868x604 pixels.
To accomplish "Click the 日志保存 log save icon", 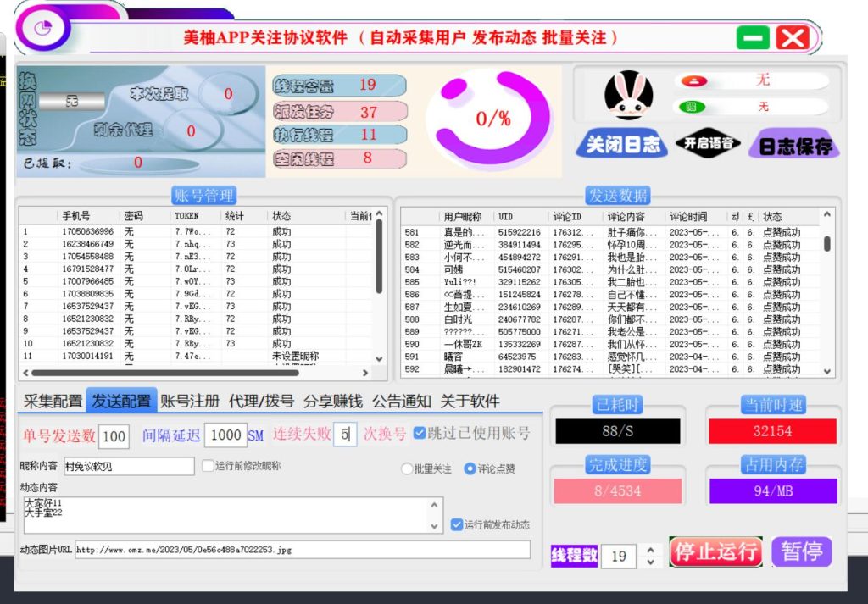I will click(x=794, y=144).
